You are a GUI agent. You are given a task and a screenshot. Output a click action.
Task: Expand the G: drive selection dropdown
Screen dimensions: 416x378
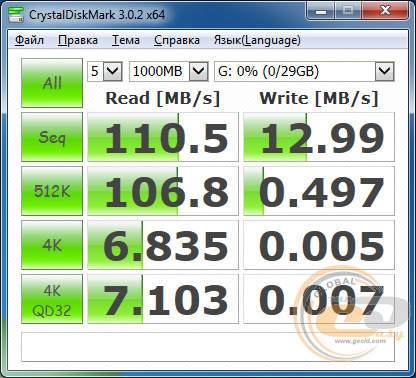(385, 71)
